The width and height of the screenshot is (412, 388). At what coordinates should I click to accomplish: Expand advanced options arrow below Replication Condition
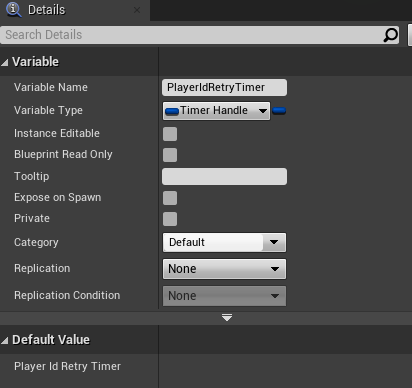tap(227, 318)
